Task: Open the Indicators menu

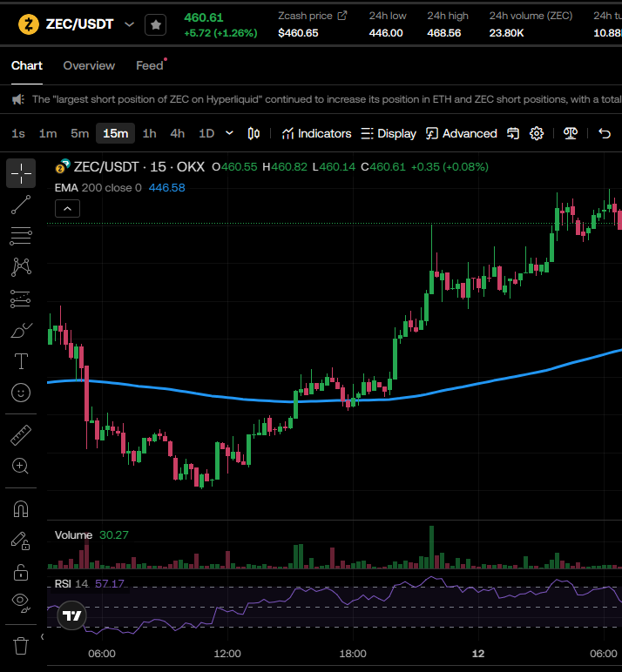Action: [316, 134]
